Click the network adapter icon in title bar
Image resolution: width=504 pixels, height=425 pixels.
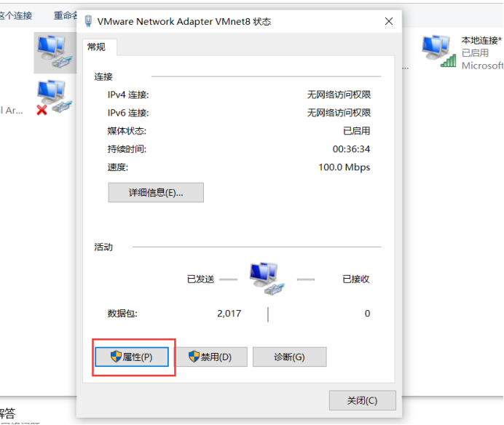coord(88,21)
